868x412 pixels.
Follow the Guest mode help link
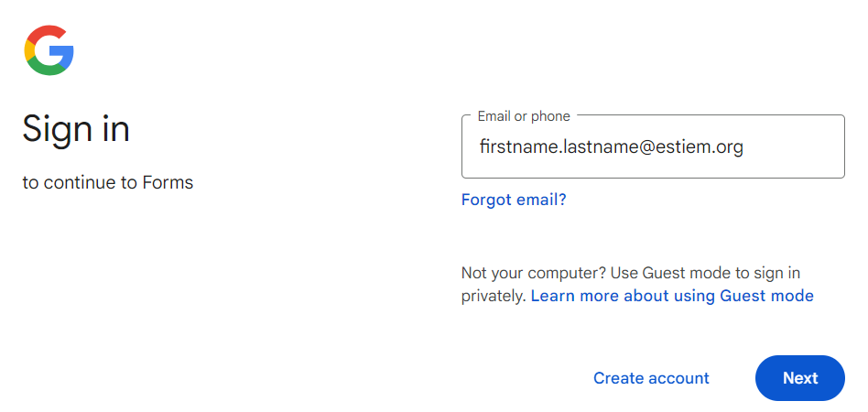(672, 296)
